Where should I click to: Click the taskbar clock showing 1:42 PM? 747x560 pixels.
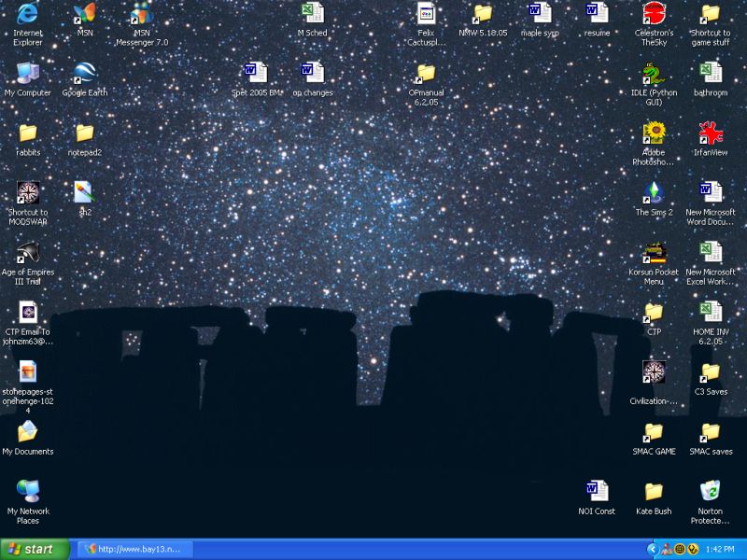coord(720,550)
